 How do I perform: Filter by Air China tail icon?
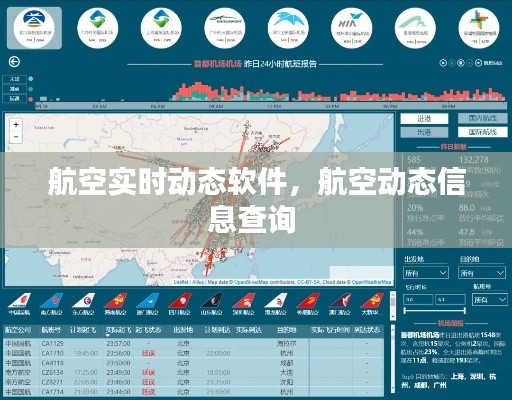click(19, 304)
